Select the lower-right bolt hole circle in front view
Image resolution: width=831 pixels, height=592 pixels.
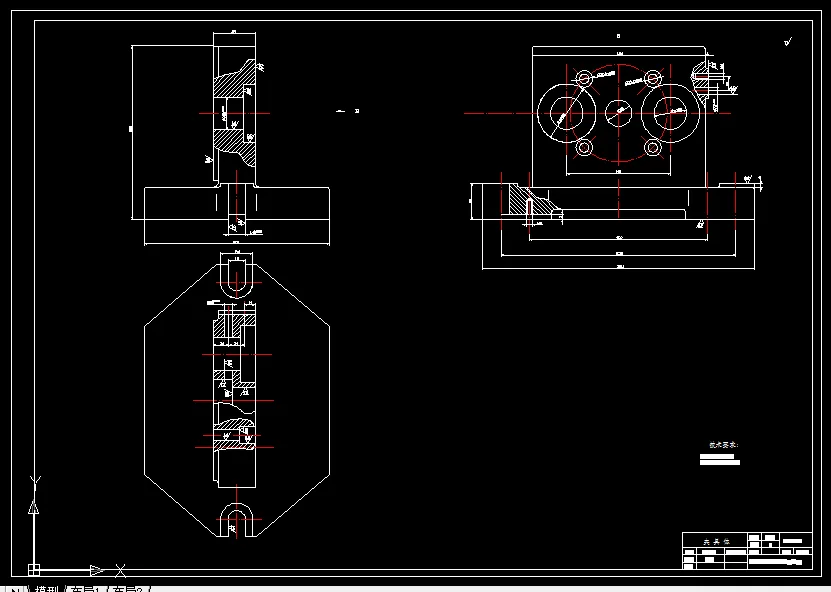(x=652, y=147)
